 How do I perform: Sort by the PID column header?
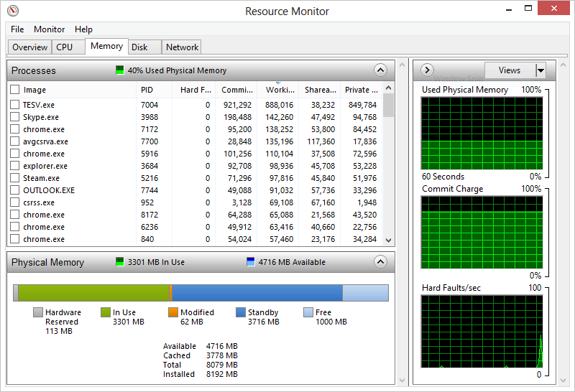click(x=154, y=90)
